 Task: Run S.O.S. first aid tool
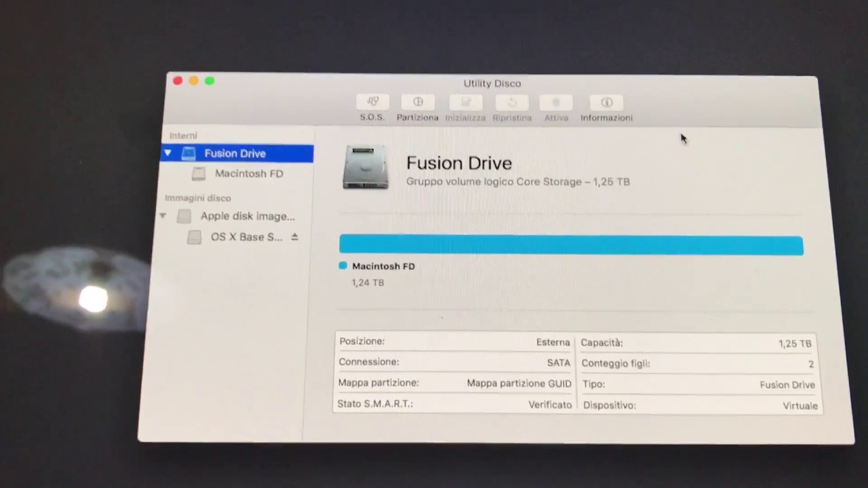(372, 102)
